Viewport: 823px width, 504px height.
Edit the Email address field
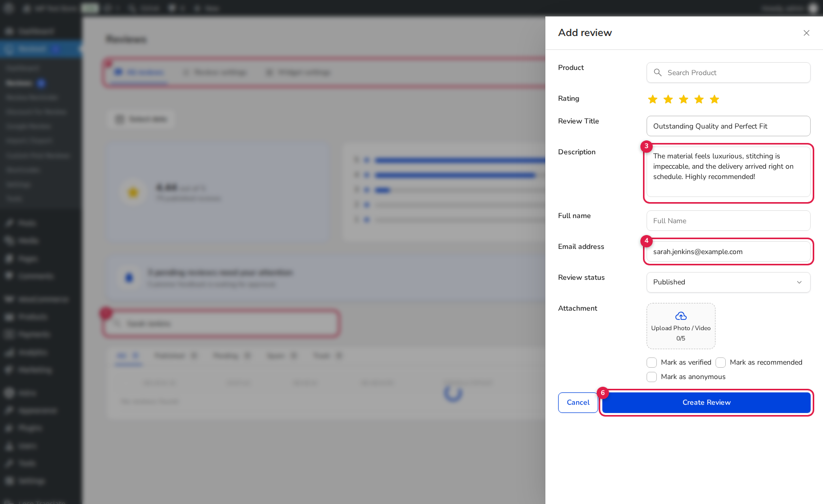click(728, 251)
